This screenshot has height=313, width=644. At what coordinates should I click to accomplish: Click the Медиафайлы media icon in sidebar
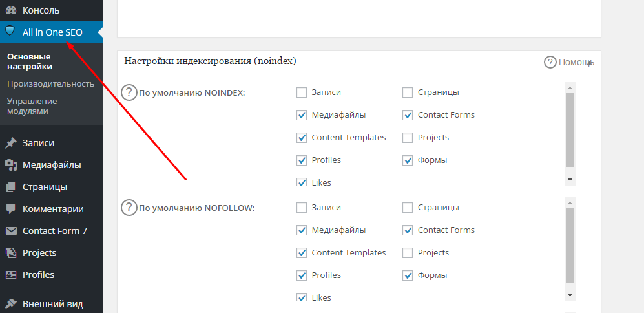click(x=10, y=165)
